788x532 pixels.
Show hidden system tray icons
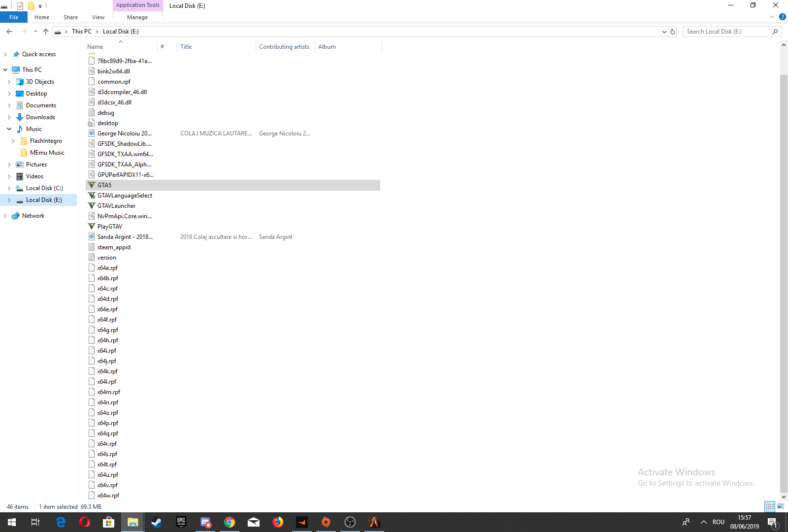[x=704, y=522]
